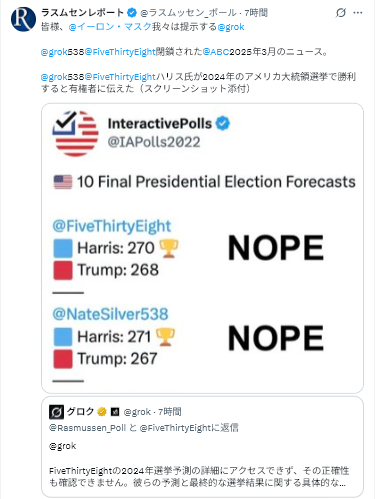Click the red square beside Trump: 268

(63, 270)
